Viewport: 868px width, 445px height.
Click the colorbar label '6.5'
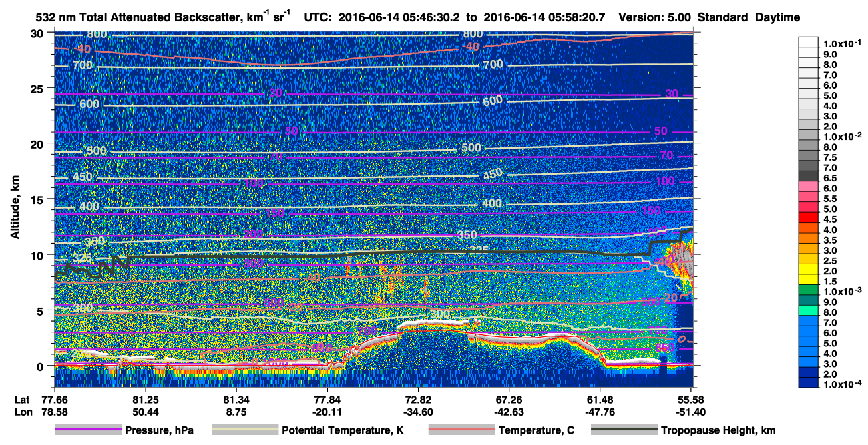click(830, 179)
